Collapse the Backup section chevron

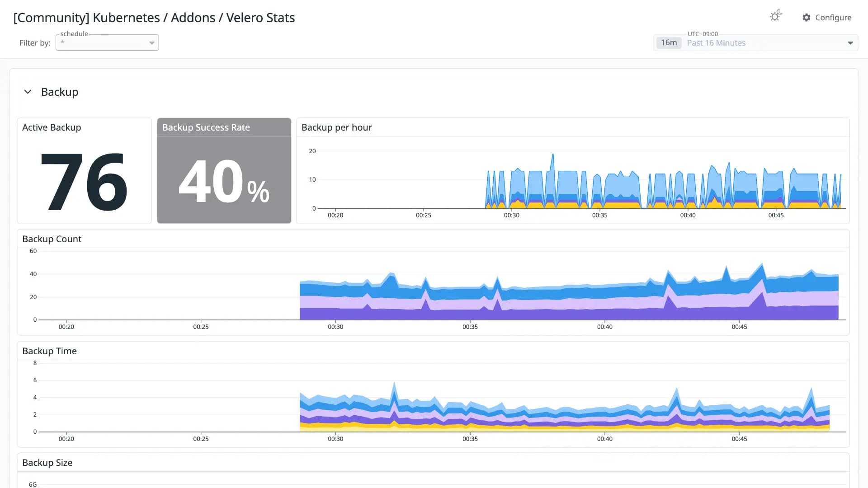click(28, 92)
